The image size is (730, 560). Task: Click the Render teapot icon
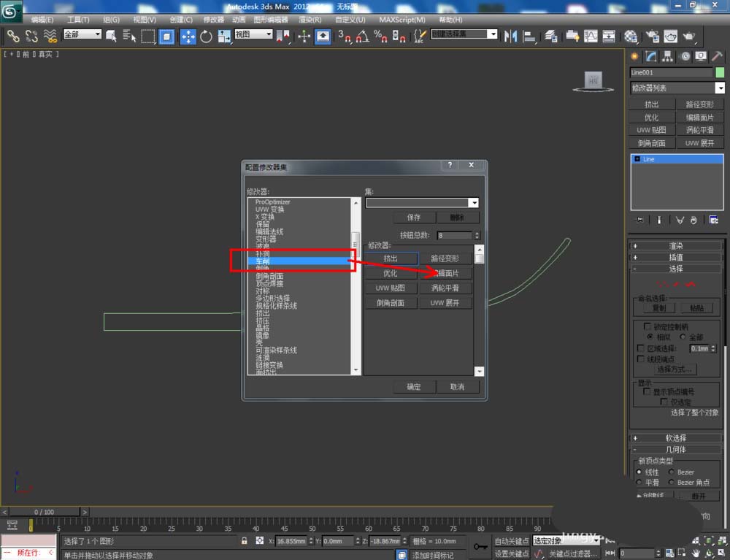coord(688,36)
